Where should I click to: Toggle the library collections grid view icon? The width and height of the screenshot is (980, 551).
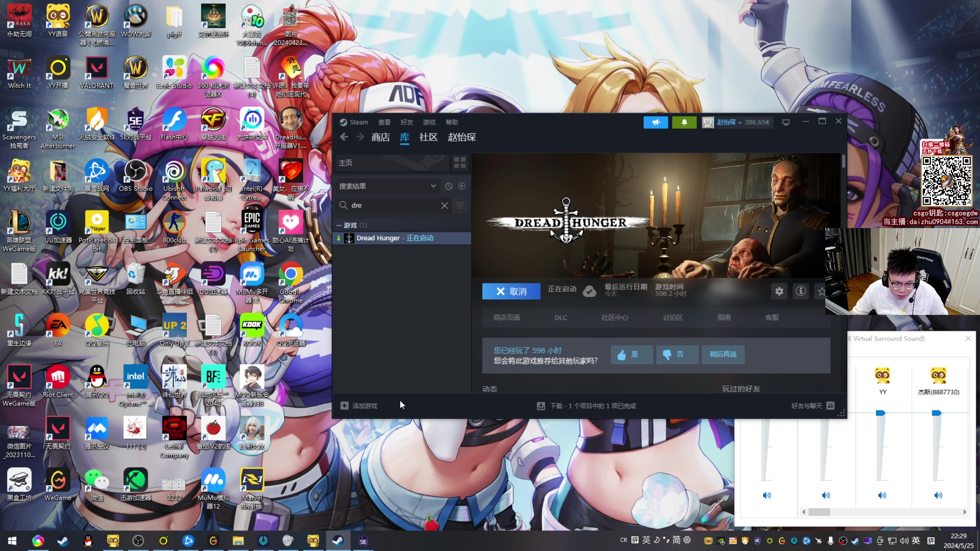[460, 163]
